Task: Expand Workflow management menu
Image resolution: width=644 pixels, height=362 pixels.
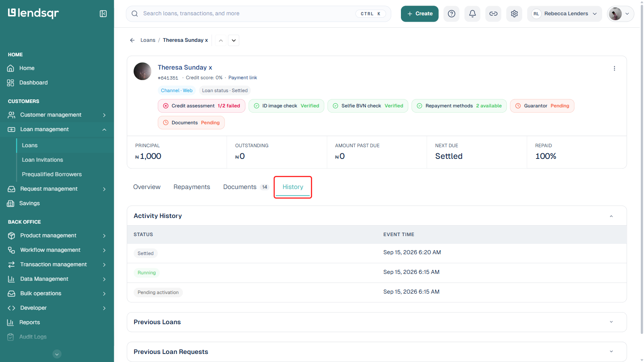Action: point(57,250)
